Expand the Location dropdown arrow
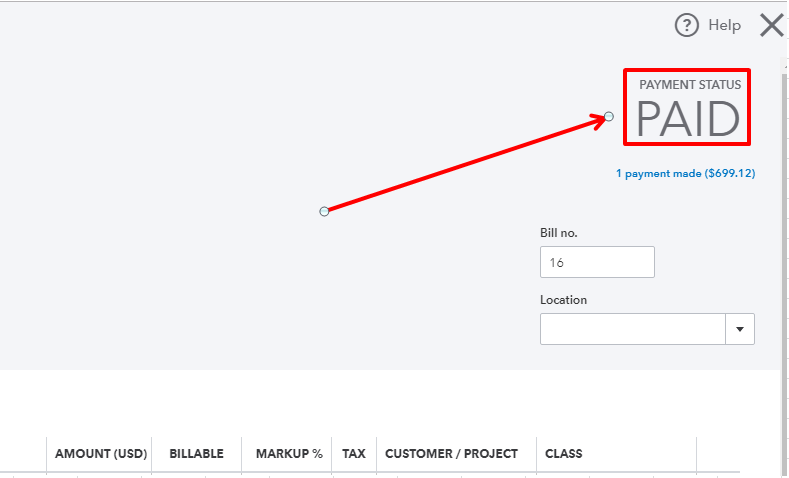This screenshot has height=478, width=789. 741,329
